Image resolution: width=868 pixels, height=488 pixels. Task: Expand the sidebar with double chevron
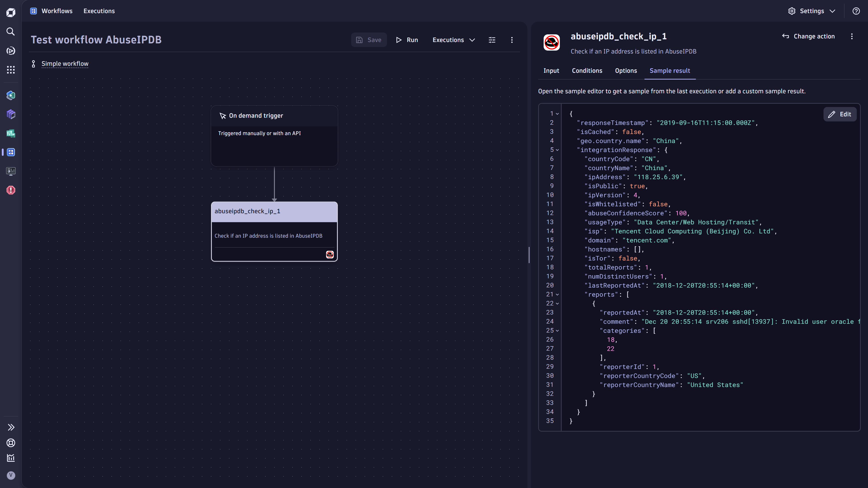pos(11,427)
